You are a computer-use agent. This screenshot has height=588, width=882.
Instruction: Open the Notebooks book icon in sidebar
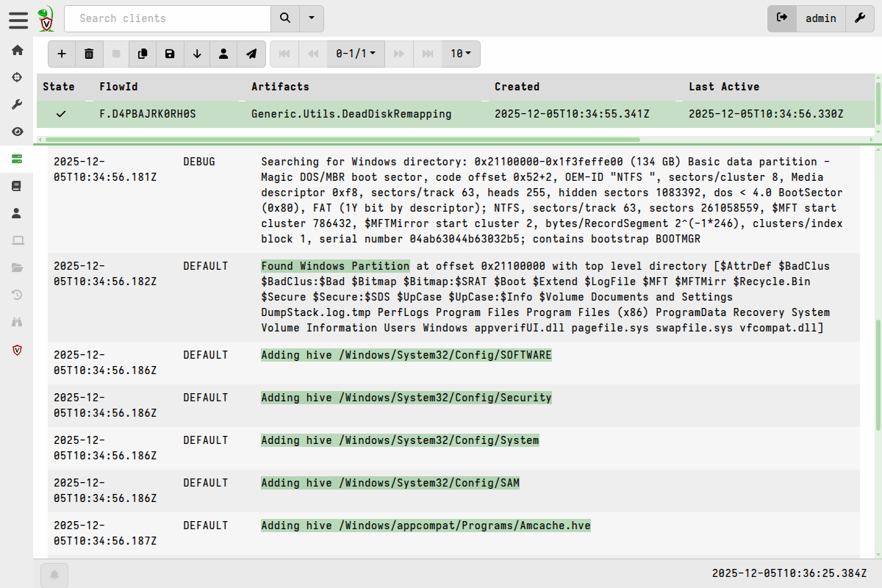click(18, 186)
